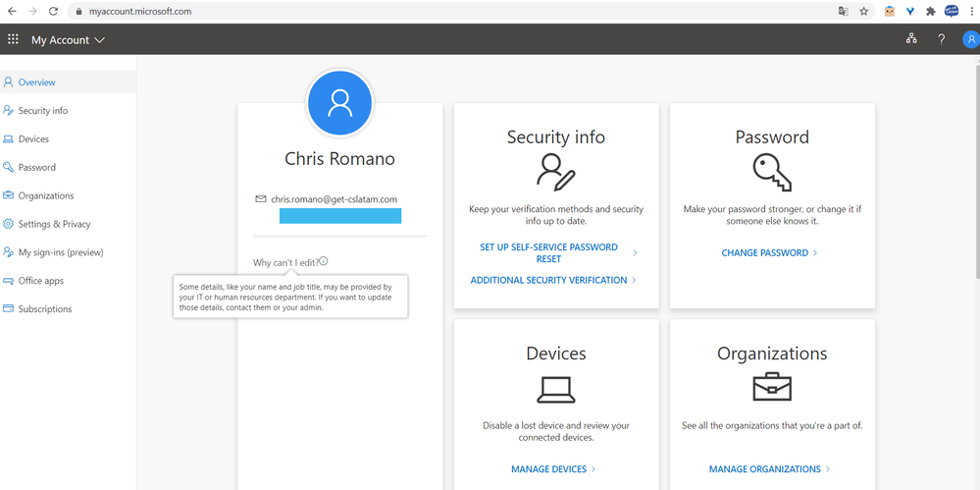Click chevron next to Manage organizations
Viewport: 980px width, 490px height.
click(828, 468)
